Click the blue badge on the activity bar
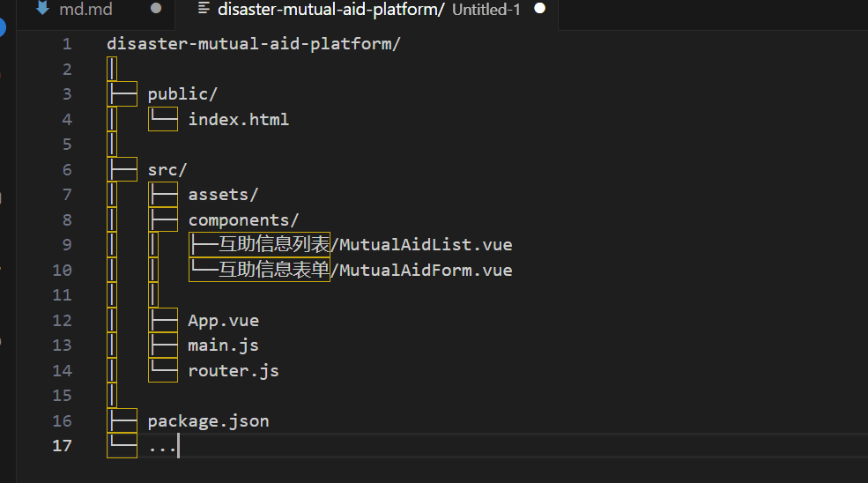Viewport: 868px width, 483px height. (2, 26)
